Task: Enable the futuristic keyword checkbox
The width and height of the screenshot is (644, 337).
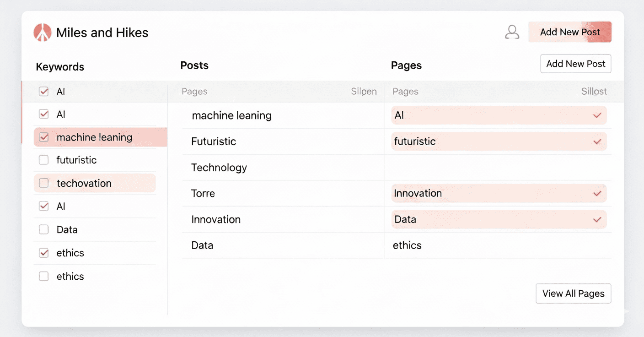Action: [44, 160]
